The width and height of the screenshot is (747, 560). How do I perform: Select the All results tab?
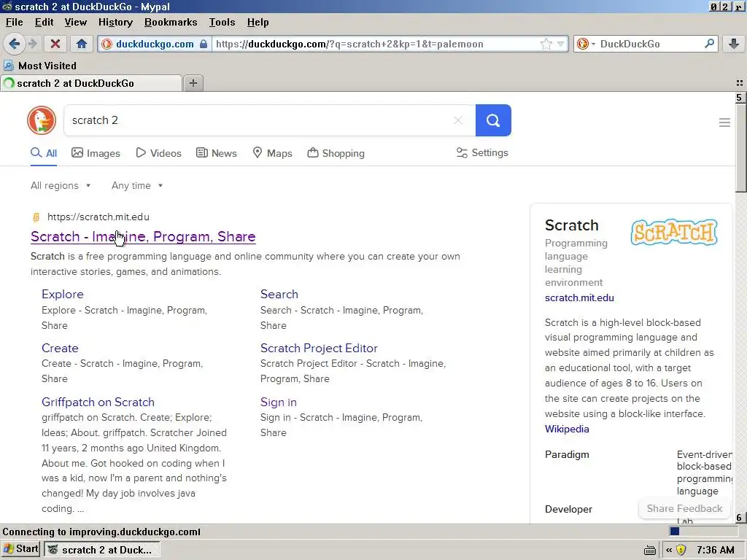(x=44, y=153)
